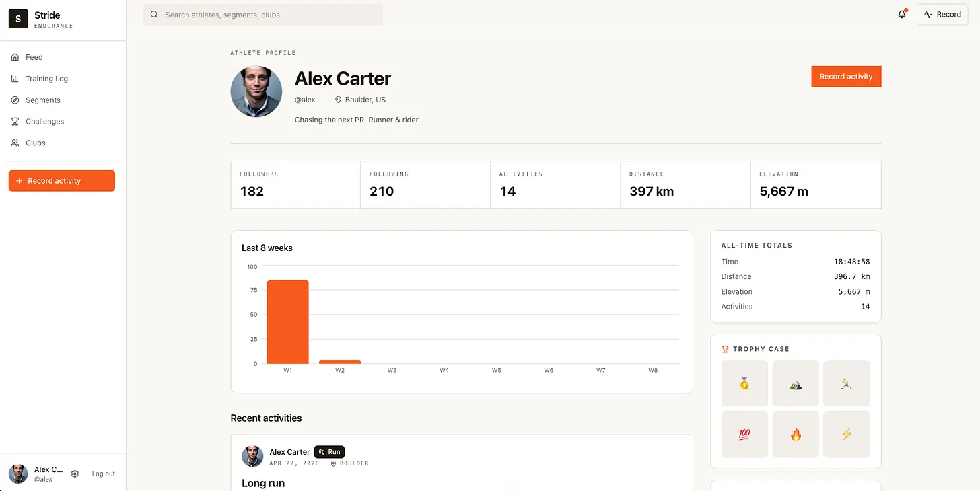Viewport: 980px width, 491px height.
Task: Select the lightning bolt trophy badge
Action: click(847, 435)
